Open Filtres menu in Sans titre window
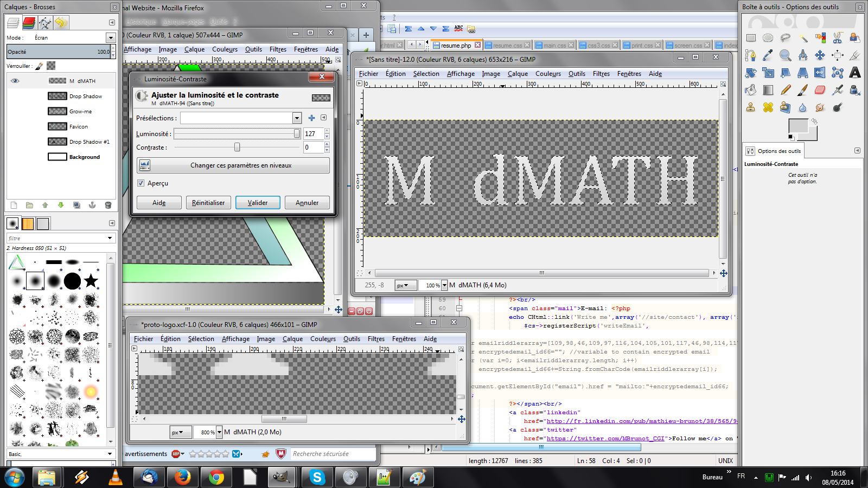The height and width of the screenshot is (488, 868). point(601,74)
